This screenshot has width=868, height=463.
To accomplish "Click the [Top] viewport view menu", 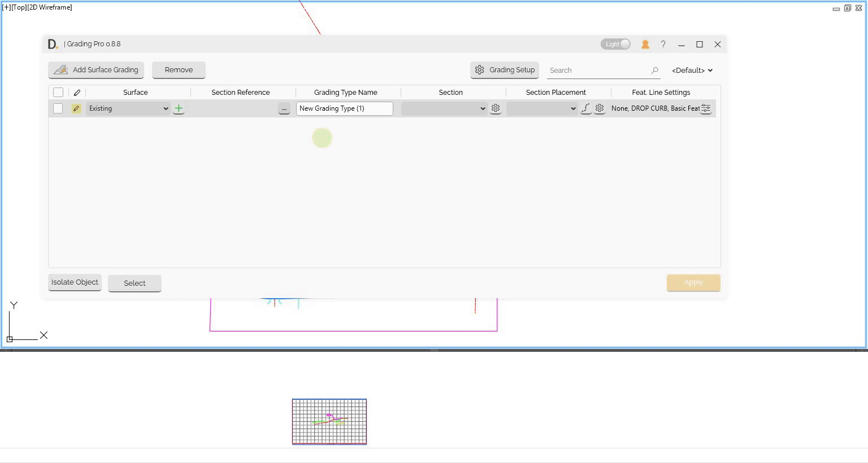I will click(19, 7).
